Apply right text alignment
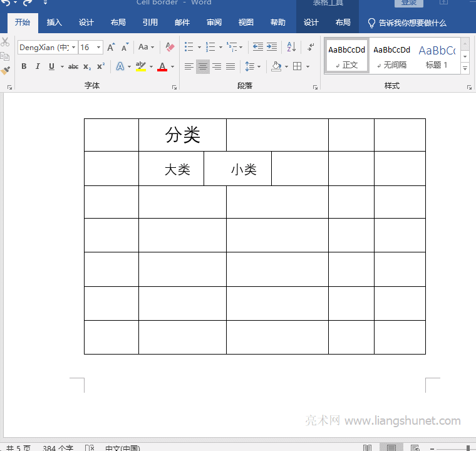 pyautogui.click(x=217, y=66)
